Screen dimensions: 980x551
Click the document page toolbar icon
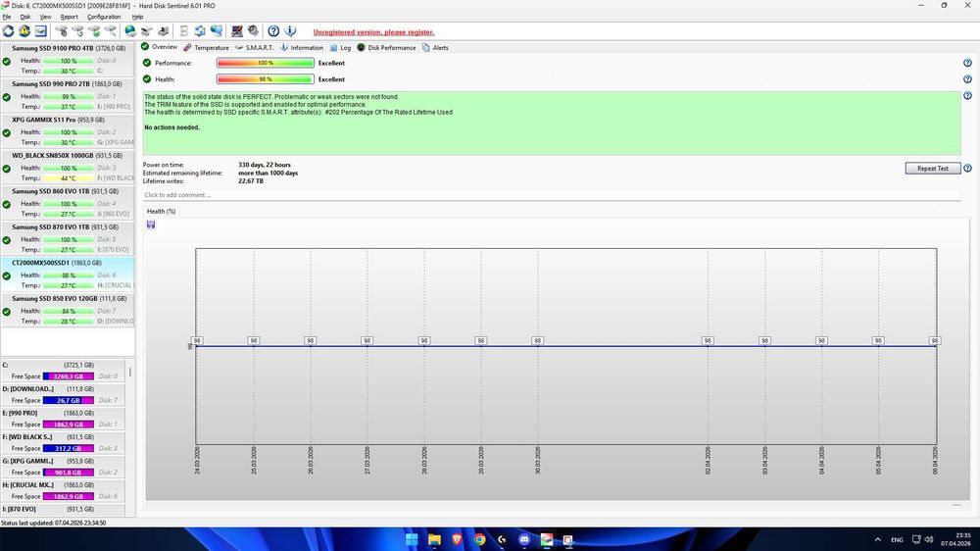[184, 30]
